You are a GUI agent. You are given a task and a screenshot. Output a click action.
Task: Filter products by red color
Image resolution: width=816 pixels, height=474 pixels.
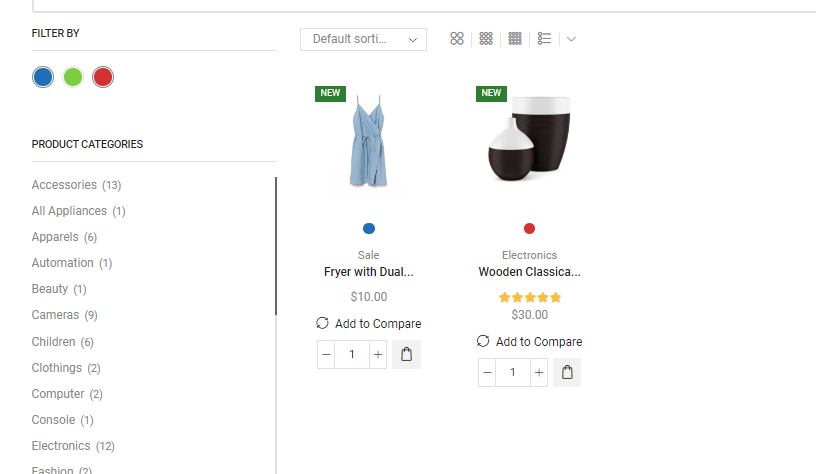[103, 77]
